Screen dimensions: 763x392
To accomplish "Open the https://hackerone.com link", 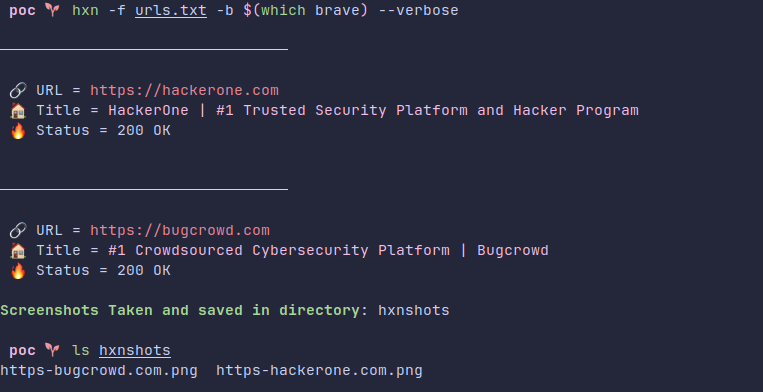I will pyautogui.click(x=184, y=90).
